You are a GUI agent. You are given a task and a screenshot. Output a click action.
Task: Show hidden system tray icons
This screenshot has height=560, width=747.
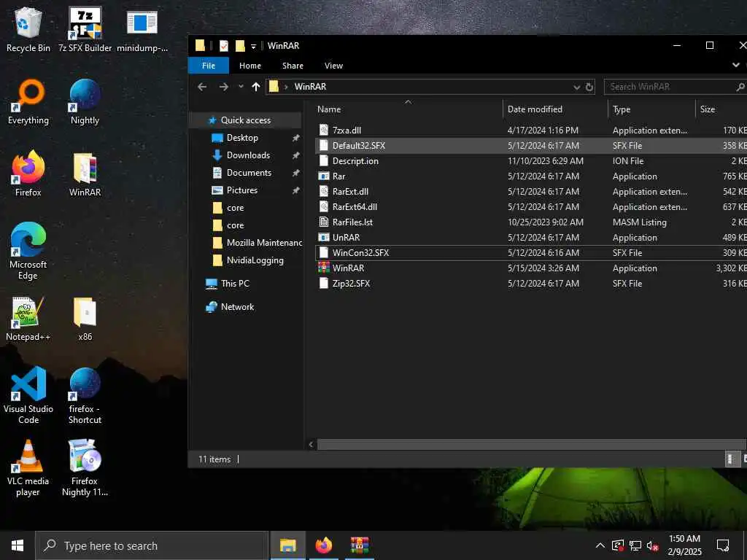[x=600, y=545]
